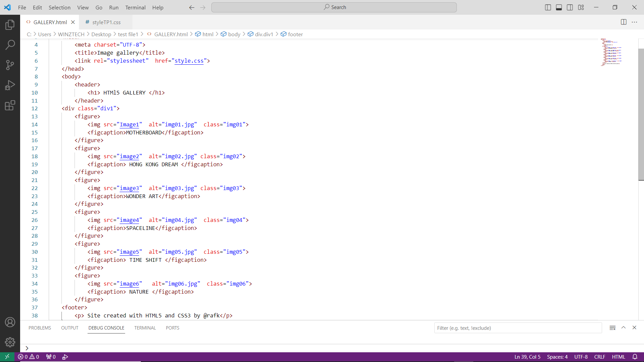Open the Extensions view
The height and width of the screenshot is (362, 644).
[x=10, y=105]
